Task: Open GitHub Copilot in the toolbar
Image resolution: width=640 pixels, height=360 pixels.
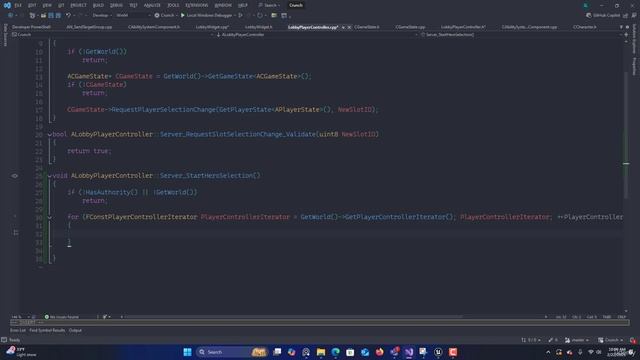Action: pos(603,15)
